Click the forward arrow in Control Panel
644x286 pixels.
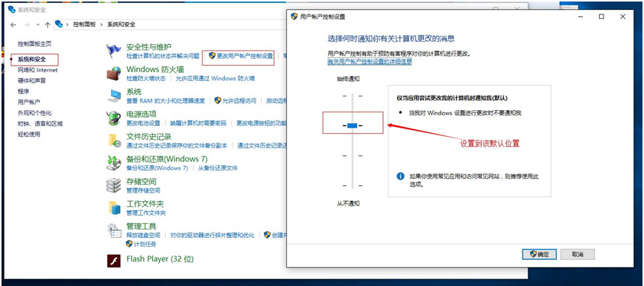(x=27, y=24)
